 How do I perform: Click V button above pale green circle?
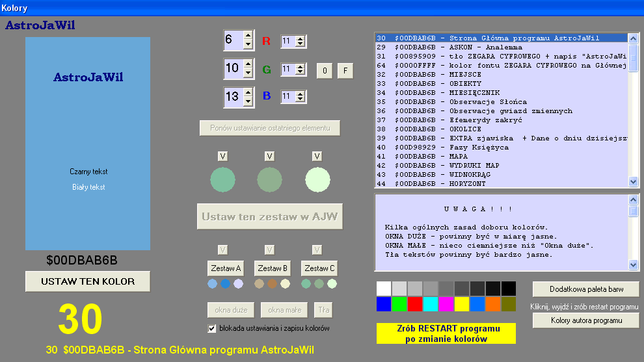[317, 156]
